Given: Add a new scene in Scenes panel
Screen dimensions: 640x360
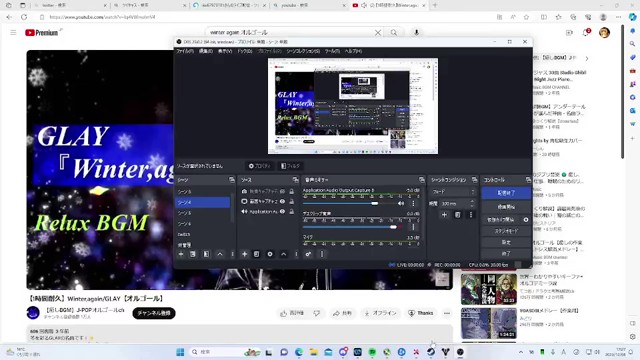Looking at the screenshot, I should (181, 254).
